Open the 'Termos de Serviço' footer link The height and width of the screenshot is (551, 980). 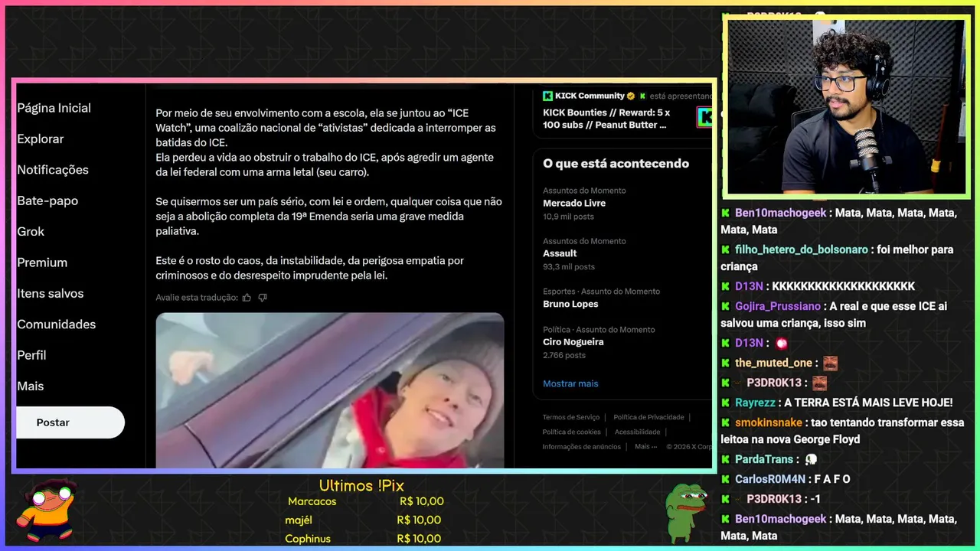pyautogui.click(x=571, y=417)
